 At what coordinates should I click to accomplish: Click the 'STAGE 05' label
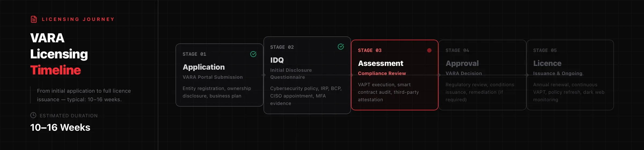pos(545,50)
